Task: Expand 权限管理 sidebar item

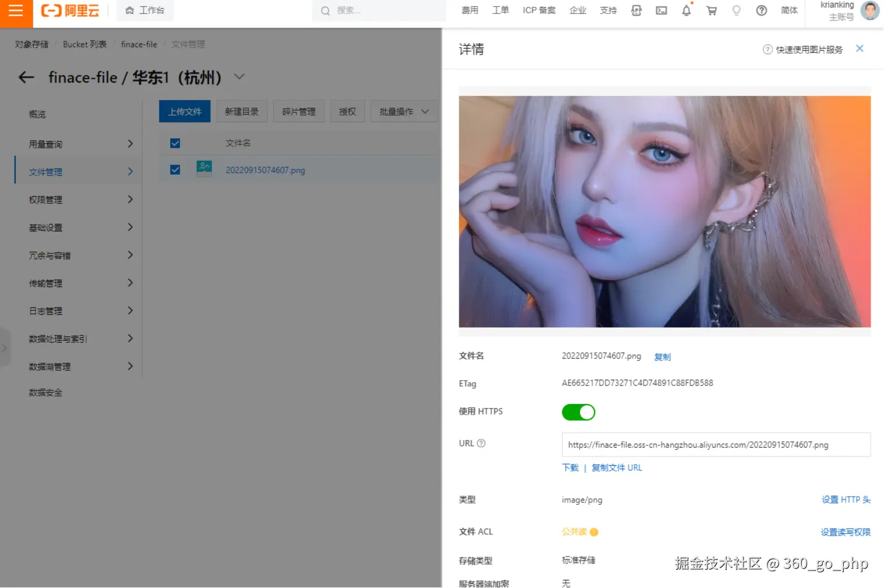Action: tap(79, 200)
